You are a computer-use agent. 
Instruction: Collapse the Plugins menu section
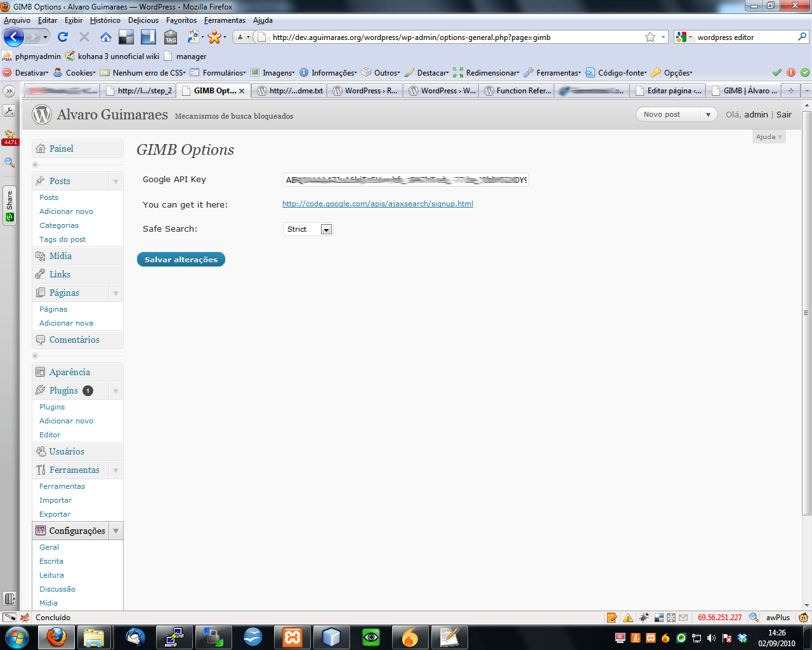coord(115,391)
